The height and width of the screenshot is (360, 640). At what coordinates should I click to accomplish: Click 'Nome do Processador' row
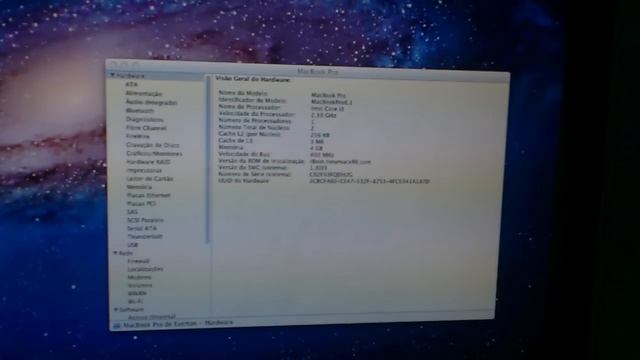[282, 108]
